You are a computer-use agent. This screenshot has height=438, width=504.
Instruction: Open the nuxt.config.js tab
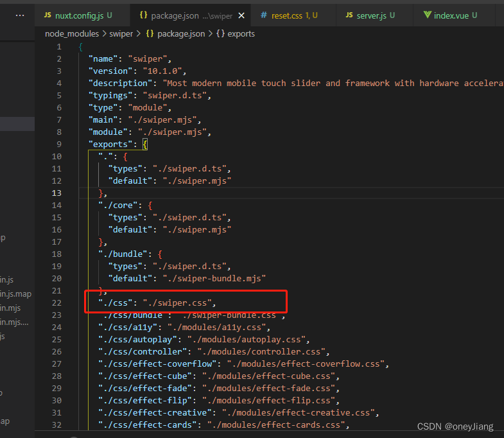coord(82,15)
